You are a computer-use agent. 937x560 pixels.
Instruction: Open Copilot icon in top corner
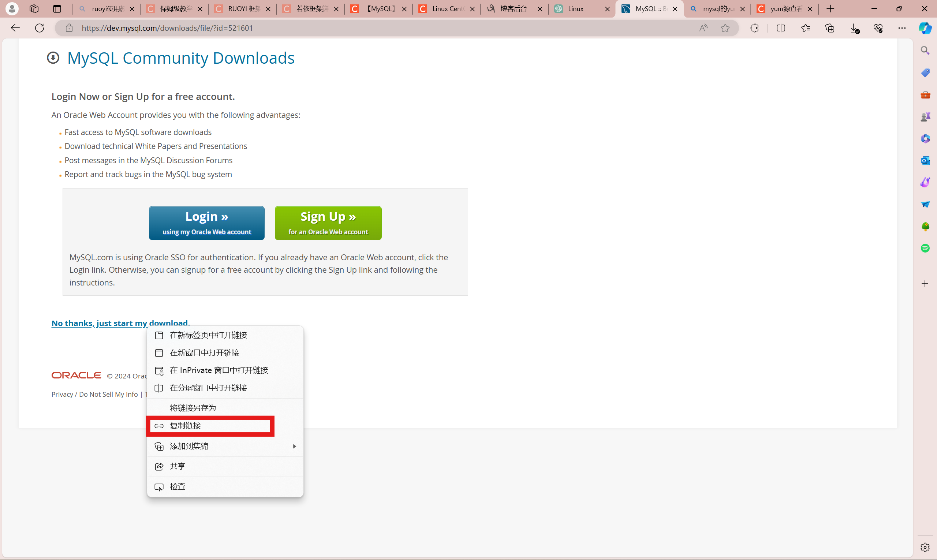coord(925,28)
